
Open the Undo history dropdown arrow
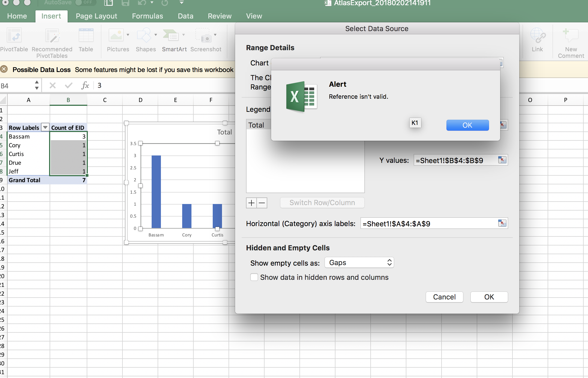(x=152, y=3)
